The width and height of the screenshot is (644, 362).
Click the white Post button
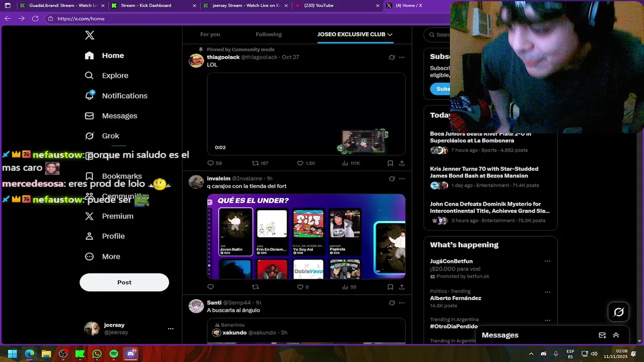[x=124, y=282]
